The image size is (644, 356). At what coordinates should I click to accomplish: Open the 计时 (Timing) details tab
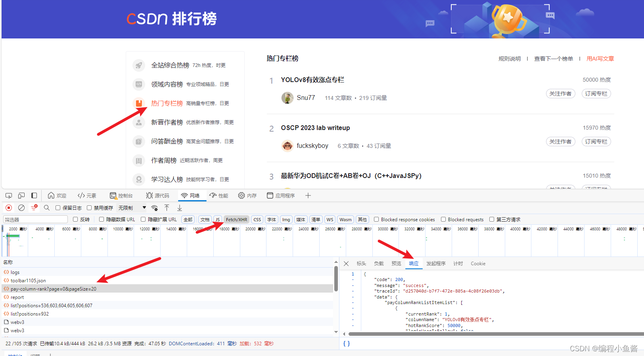[458, 263]
